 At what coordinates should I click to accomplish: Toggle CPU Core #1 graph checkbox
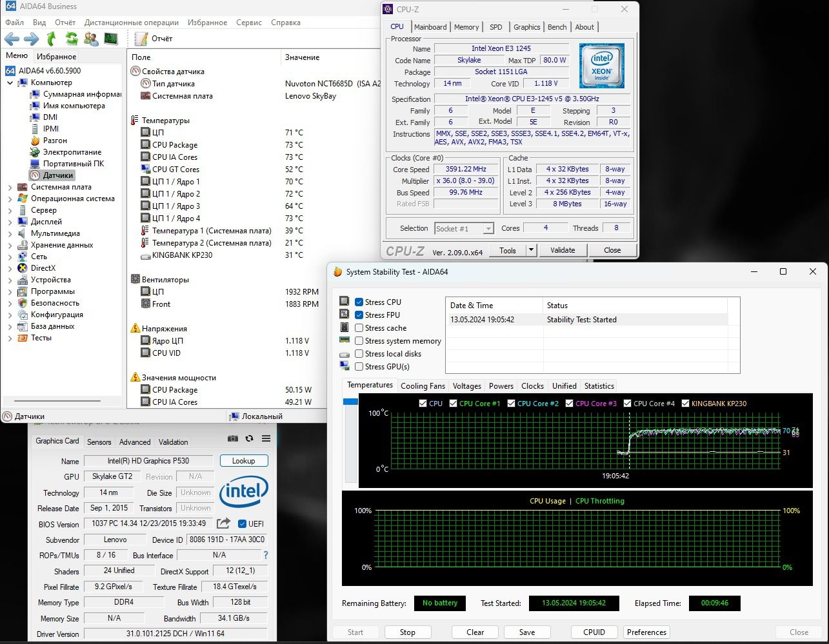[x=453, y=404]
